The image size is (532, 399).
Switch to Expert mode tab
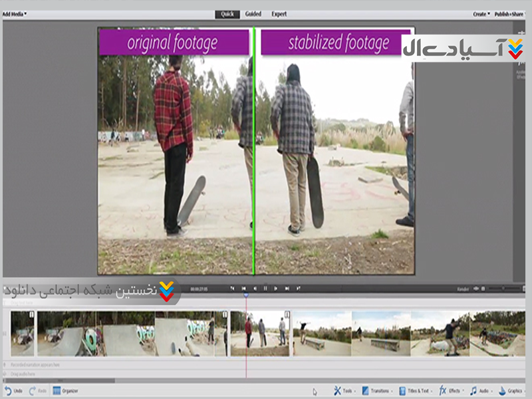pos(279,14)
